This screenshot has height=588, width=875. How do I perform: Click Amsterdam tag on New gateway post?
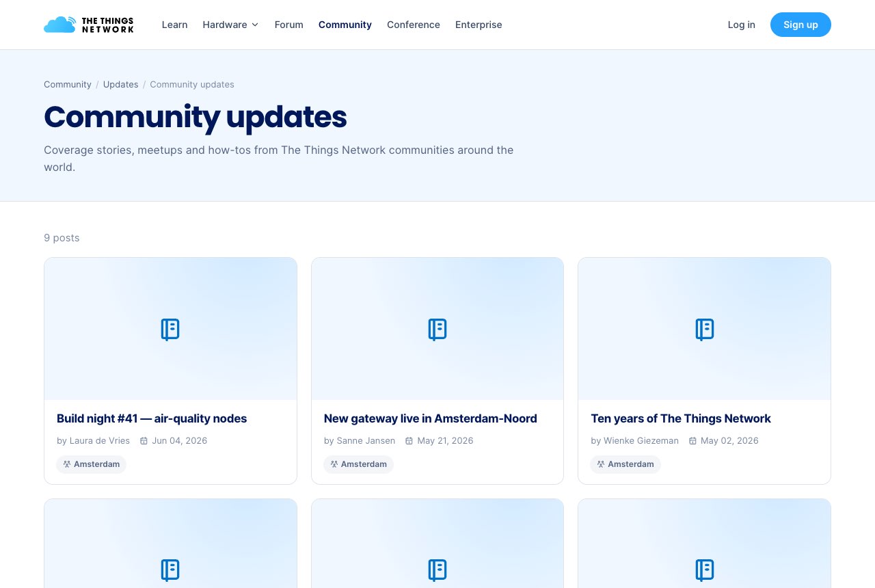358,464
